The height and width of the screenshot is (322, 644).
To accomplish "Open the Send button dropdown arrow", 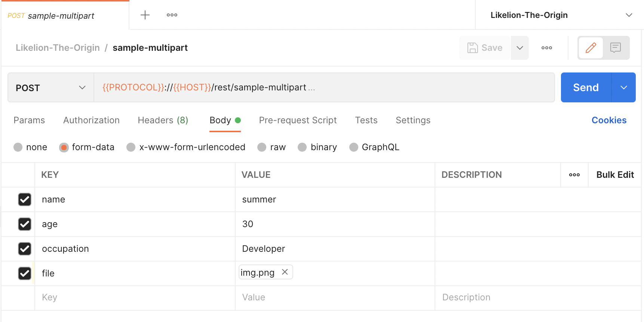I will click(x=623, y=87).
